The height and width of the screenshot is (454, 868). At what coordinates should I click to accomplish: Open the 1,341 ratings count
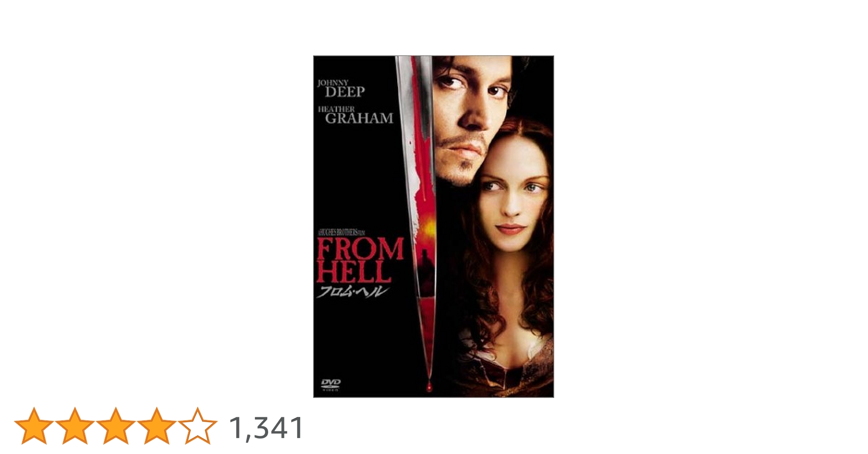click(x=267, y=428)
